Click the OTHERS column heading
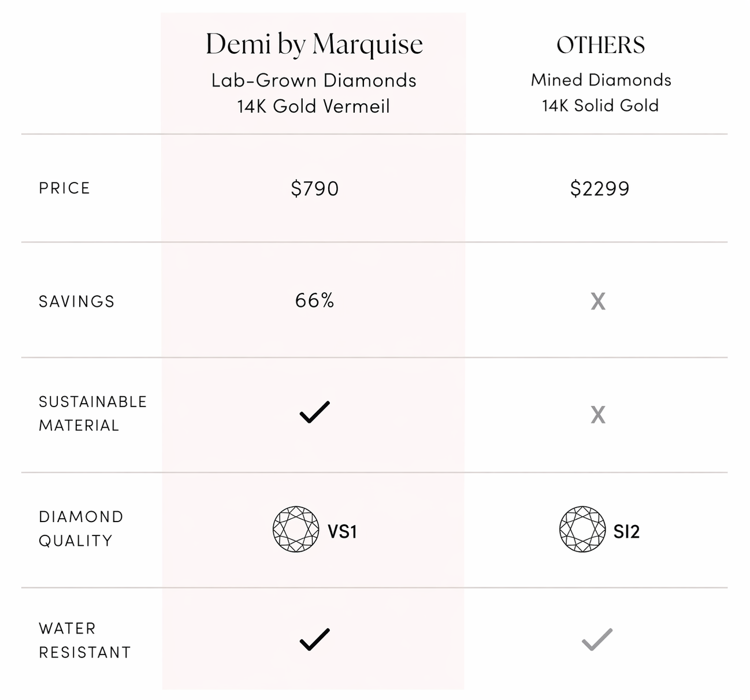 click(x=600, y=45)
